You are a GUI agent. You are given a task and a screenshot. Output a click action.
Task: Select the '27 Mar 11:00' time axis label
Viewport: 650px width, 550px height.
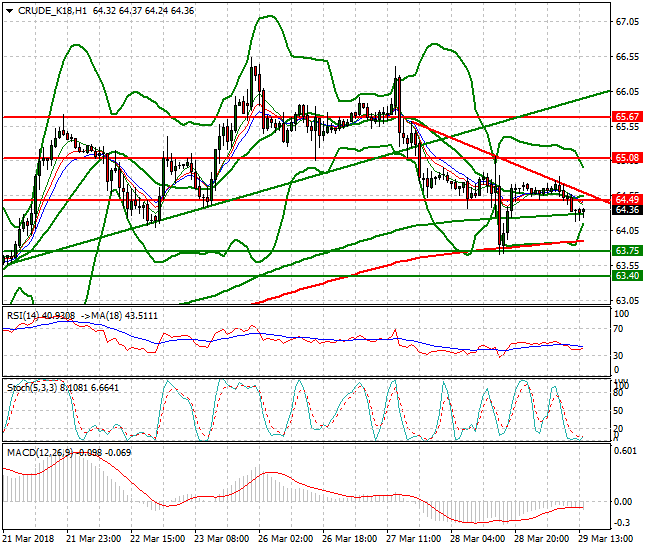click(x=414, y=539)
